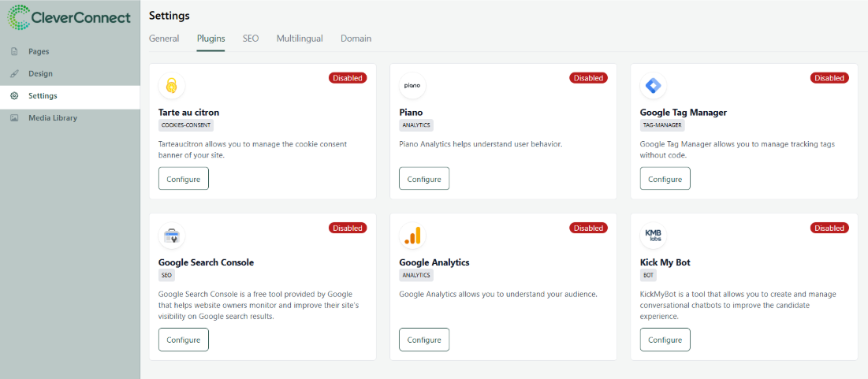The width and height of the screenshot is (868, 379).
Task: Click Disabled badge on Google Analytics card
Action: pos(588,228)
